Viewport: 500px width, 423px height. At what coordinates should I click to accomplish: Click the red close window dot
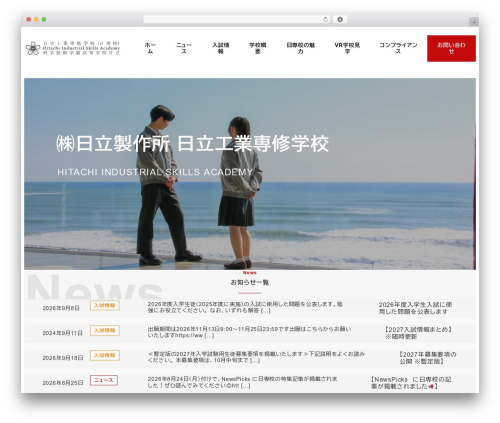(29, 20)
